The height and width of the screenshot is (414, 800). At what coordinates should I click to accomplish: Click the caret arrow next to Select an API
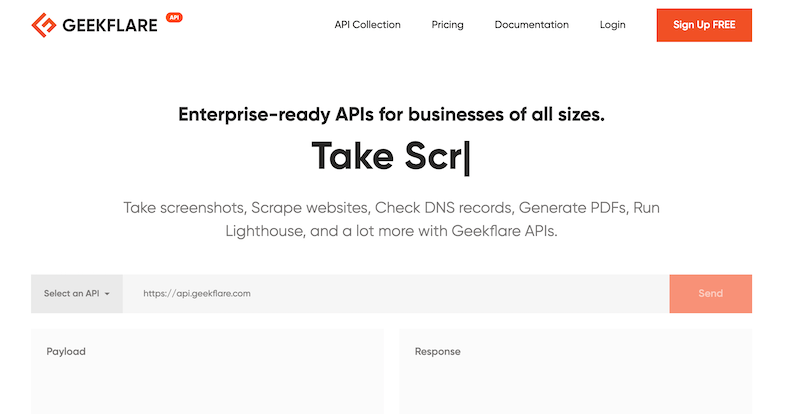pos(106,294)
